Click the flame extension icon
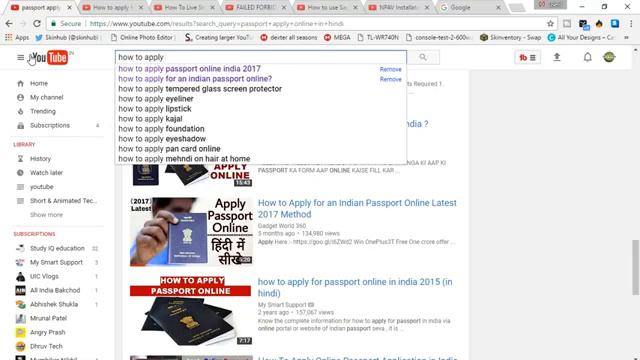640x360 pixels. pyautogui.click(x=599, y=24)
